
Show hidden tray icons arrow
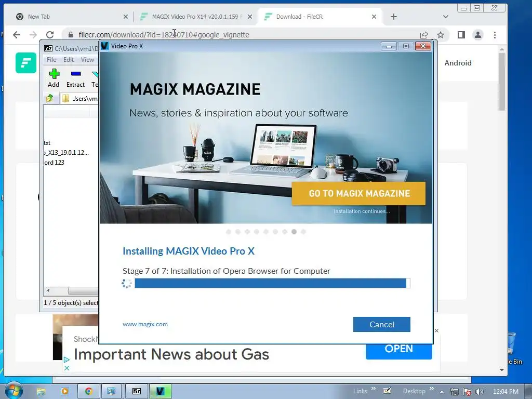(442, 392)
